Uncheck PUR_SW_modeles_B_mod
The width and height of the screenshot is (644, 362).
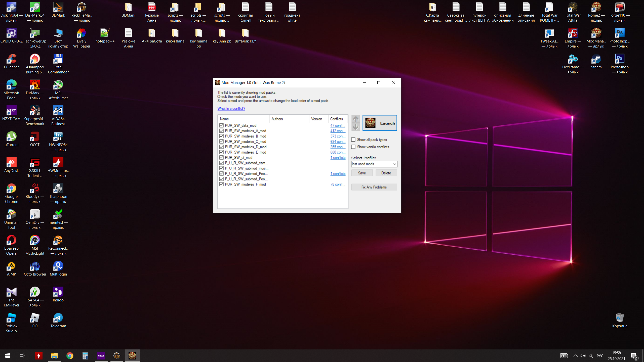(221, 136)
